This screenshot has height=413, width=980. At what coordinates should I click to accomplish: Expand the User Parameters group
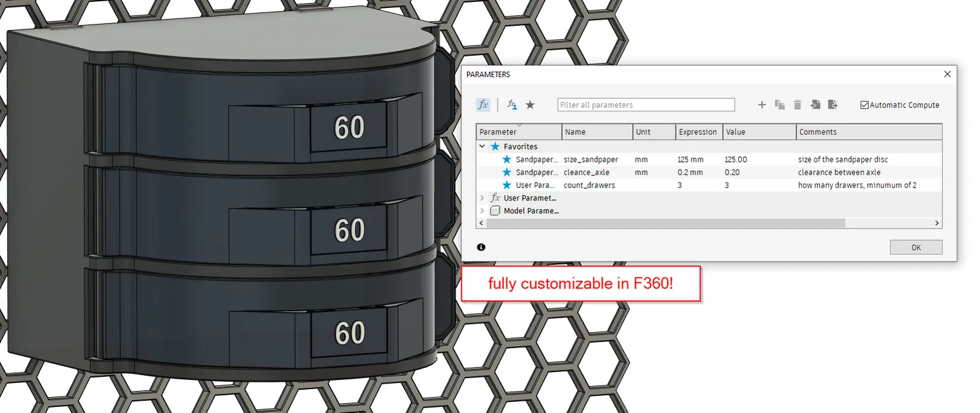point(482,198)
